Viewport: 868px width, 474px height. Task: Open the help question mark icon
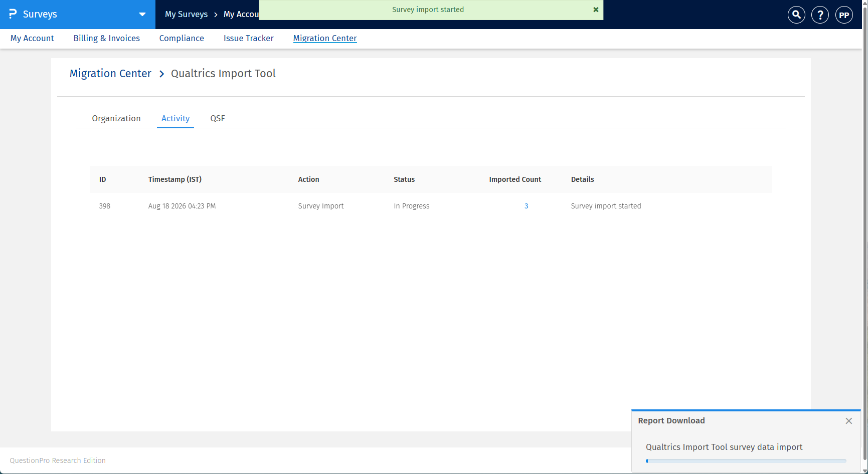pyautogui.click(x=820, y=15)
